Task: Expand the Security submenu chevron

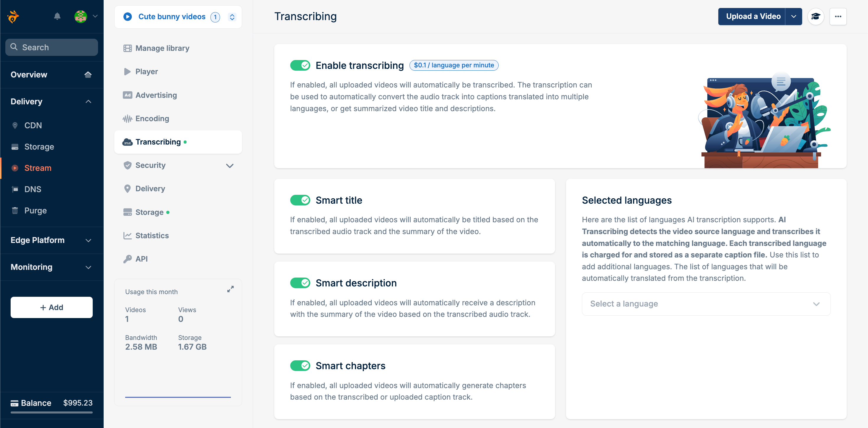Action: tap(229, 166)
